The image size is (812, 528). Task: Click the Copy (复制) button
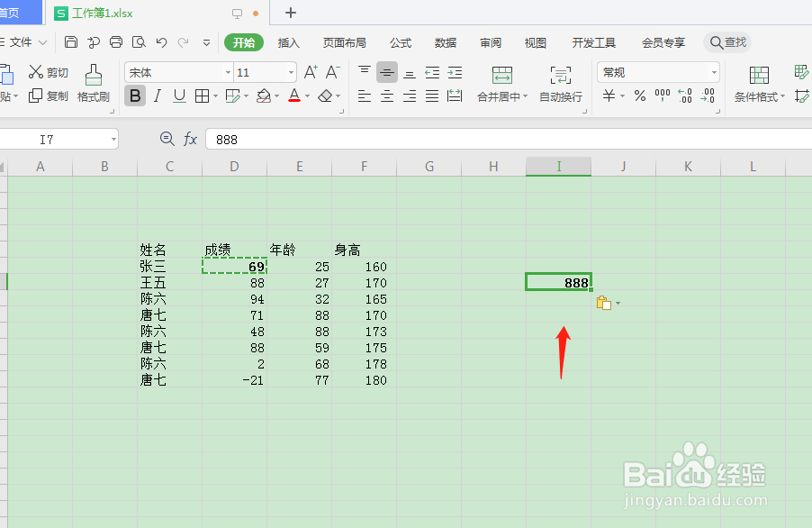(48, 96)
